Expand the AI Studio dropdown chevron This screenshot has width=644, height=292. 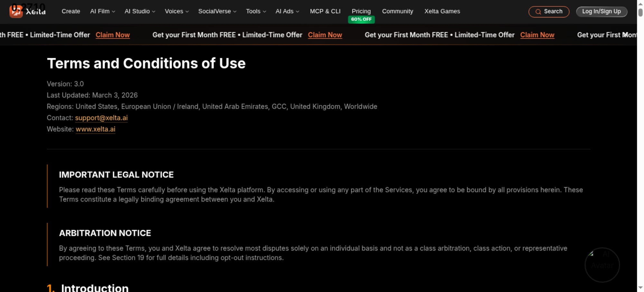click(x=154, y=12)
